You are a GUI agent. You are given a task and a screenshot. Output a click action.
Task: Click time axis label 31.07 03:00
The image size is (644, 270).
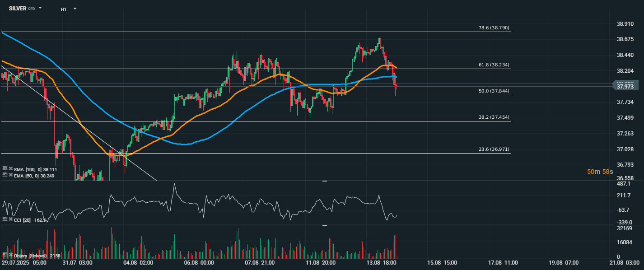click(x=78, y=262)
